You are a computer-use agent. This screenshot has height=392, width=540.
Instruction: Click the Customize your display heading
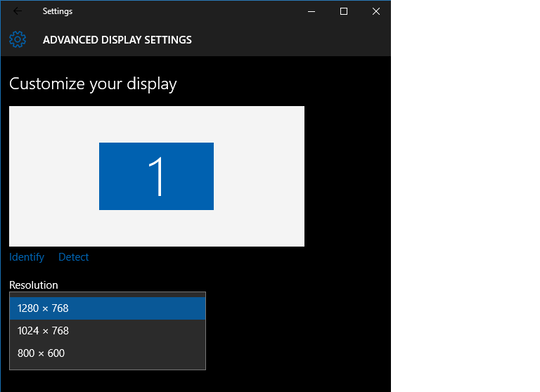click(93, 84)
